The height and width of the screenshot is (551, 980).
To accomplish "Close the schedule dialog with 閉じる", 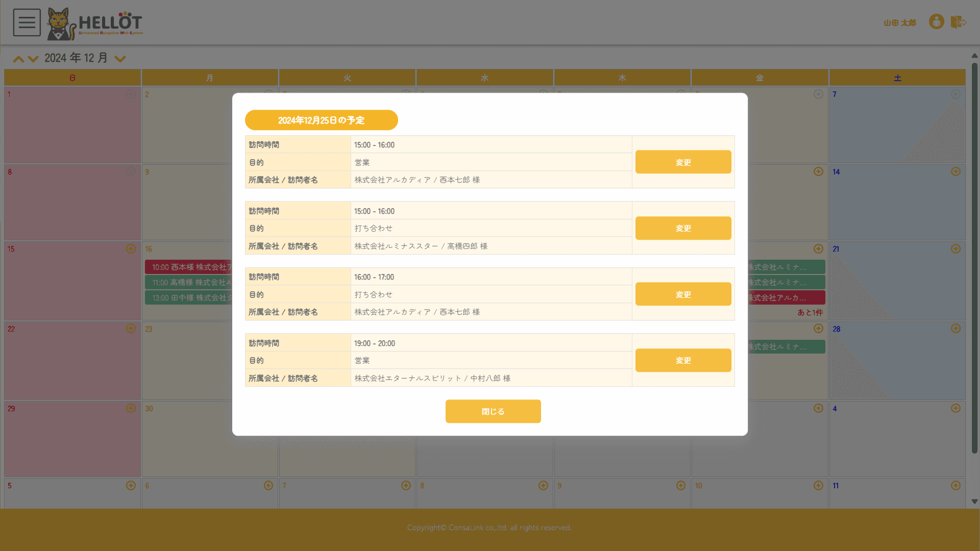I will [x=493, y=411].
